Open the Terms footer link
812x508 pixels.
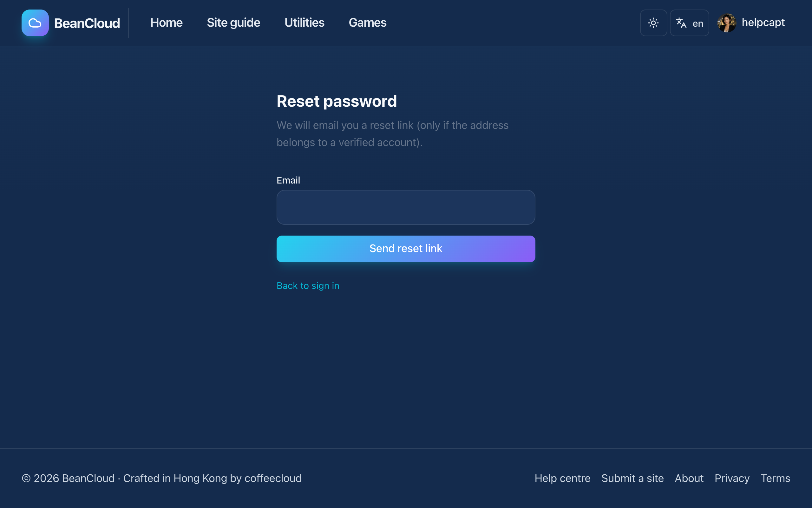click(775, 478)
